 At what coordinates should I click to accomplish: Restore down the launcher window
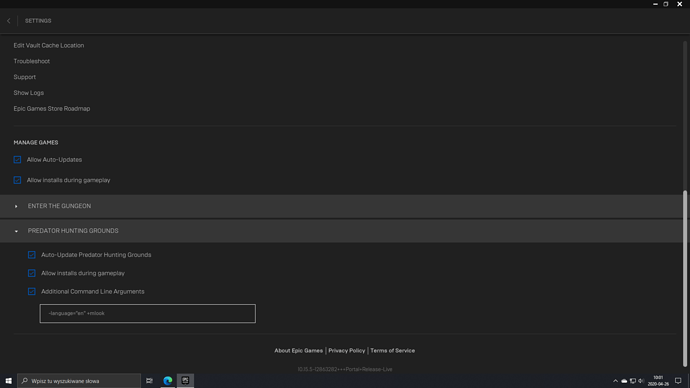(x=666, y=4)
